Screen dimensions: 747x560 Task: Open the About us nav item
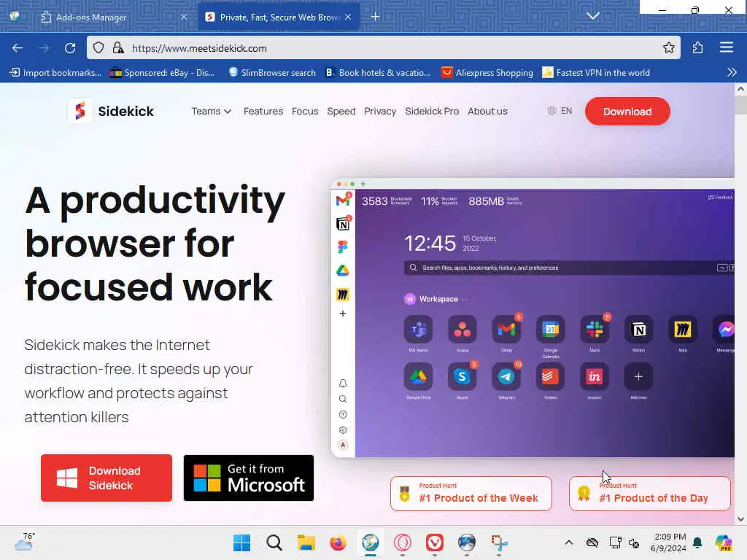[487, 111]
